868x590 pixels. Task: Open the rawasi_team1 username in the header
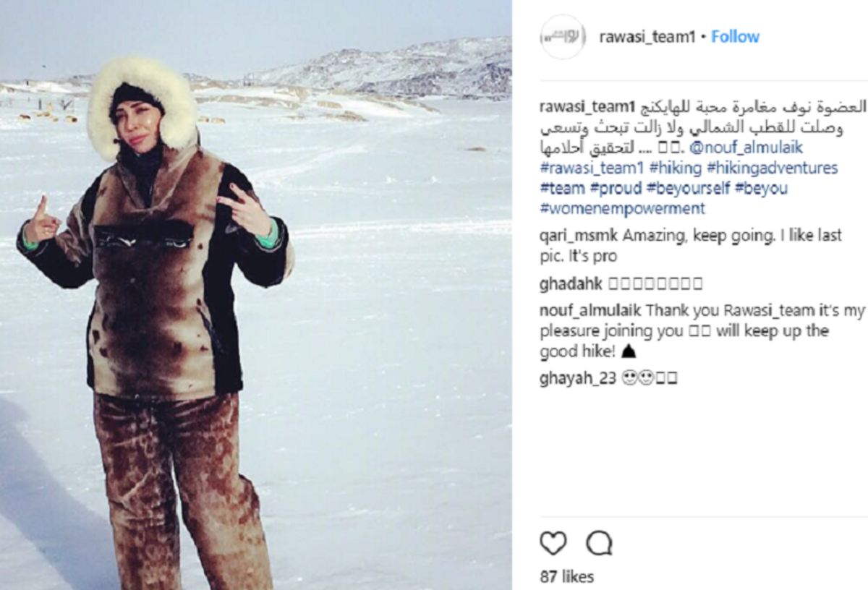pos(647,37)
